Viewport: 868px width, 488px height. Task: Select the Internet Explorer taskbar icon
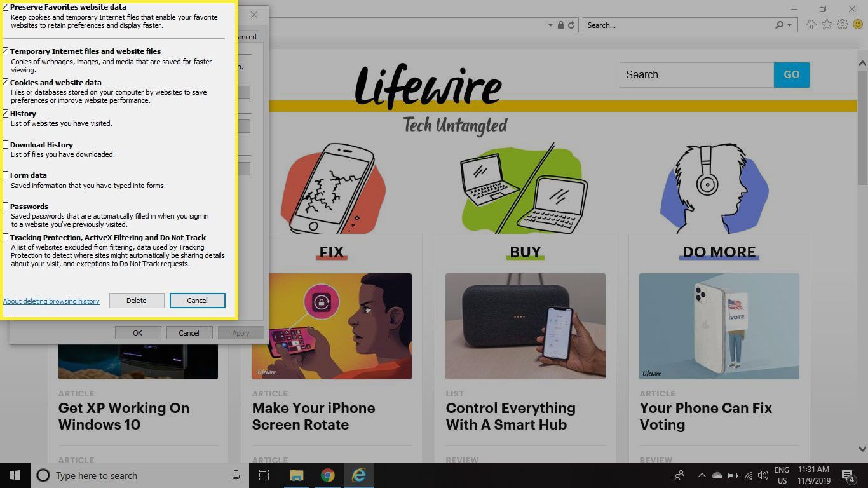(359, 475)
